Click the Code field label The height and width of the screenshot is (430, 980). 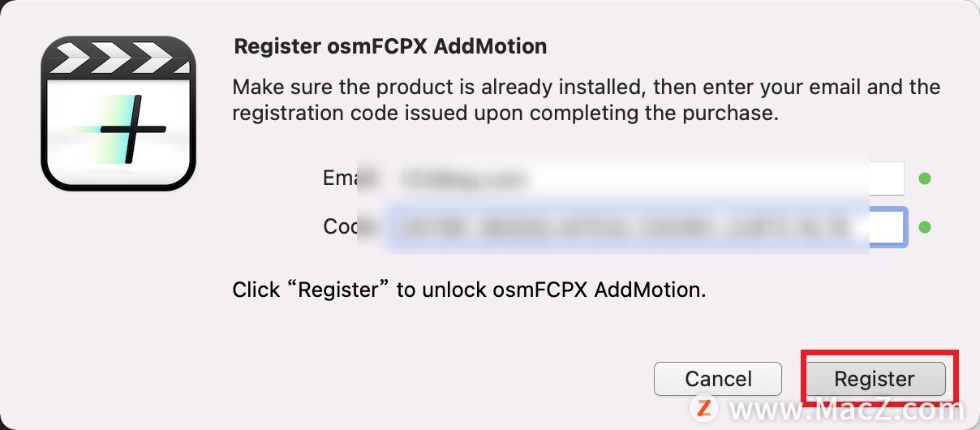341,227
